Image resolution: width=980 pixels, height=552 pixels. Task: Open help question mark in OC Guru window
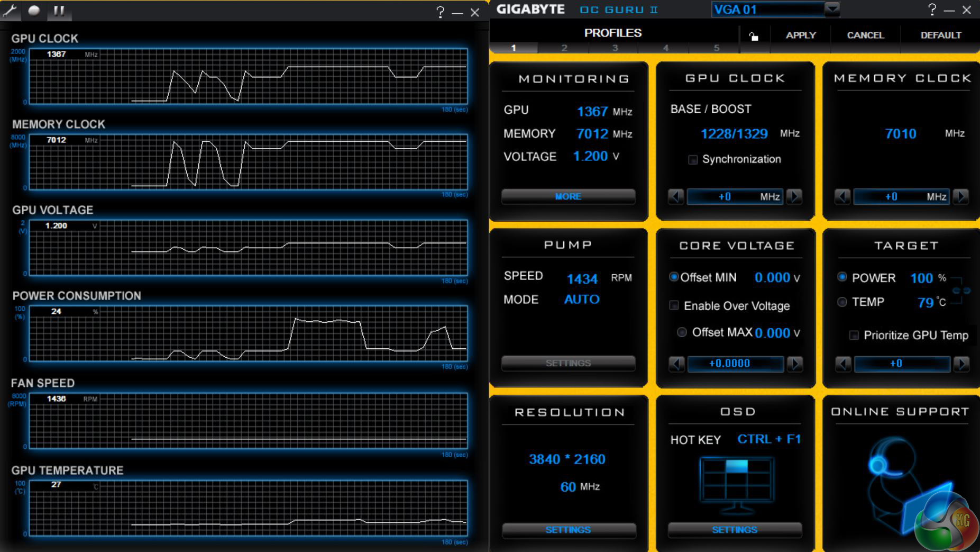pyautogui.click(x=932, y=10)
